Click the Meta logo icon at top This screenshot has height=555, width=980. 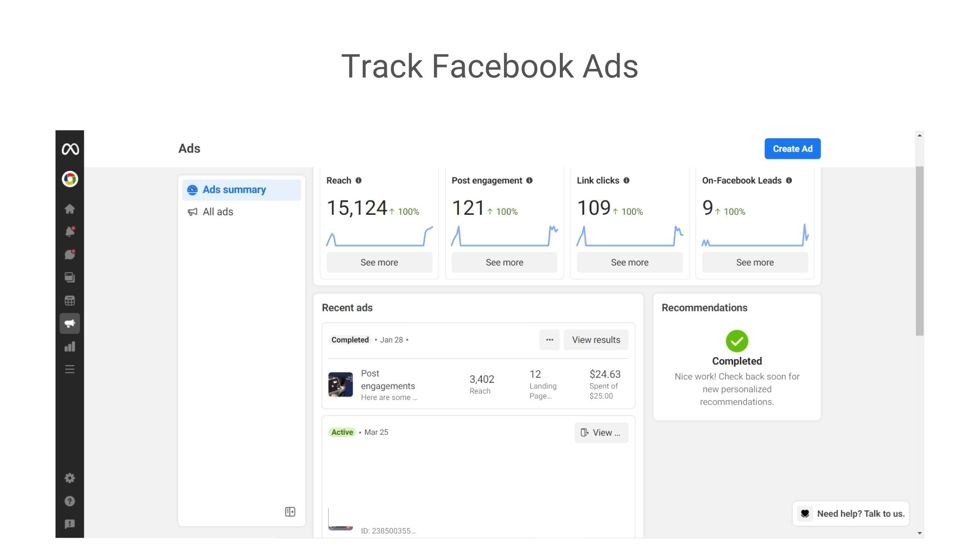(x=69, y=149)
